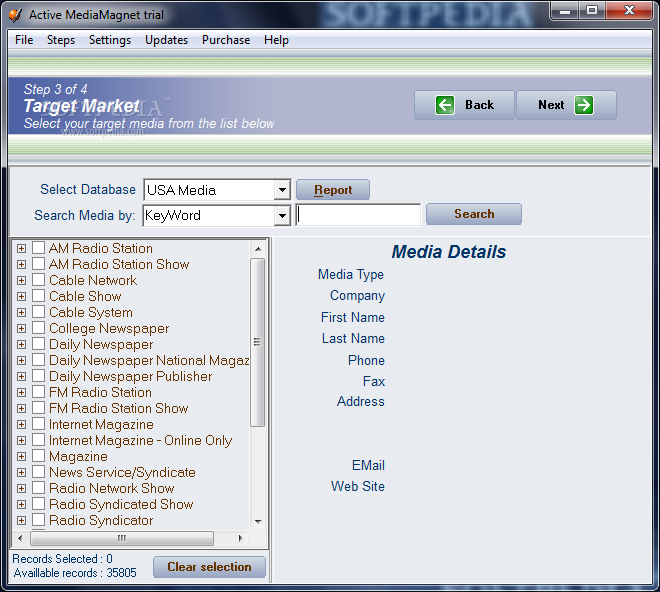Open the Steps menu

pos(61,40)
